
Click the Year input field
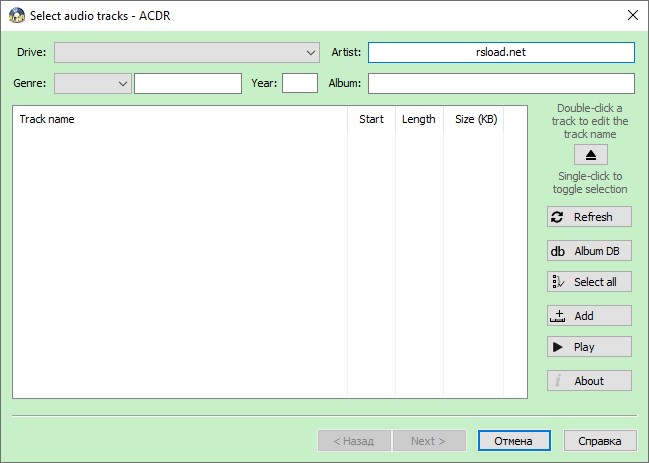[x=300, y=83]
